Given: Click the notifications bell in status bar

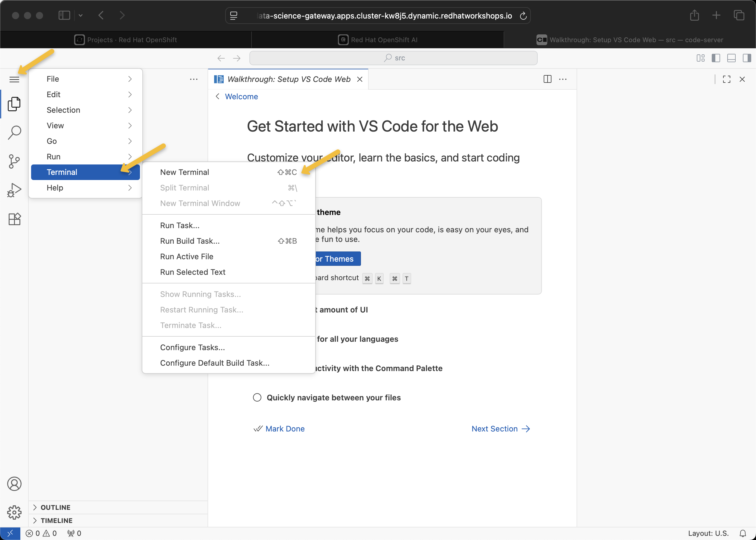Looking at the screenshot, I should [743, 533].
